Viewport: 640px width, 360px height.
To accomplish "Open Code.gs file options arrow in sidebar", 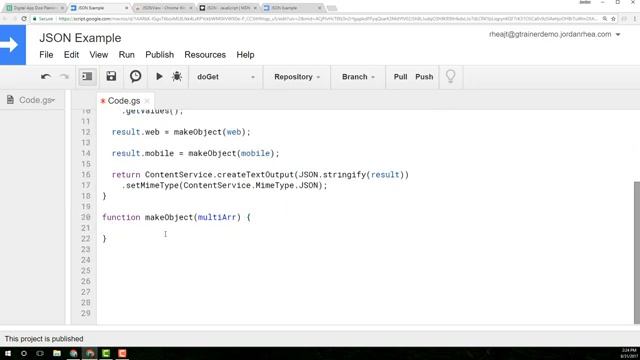I will coord(53,100).
